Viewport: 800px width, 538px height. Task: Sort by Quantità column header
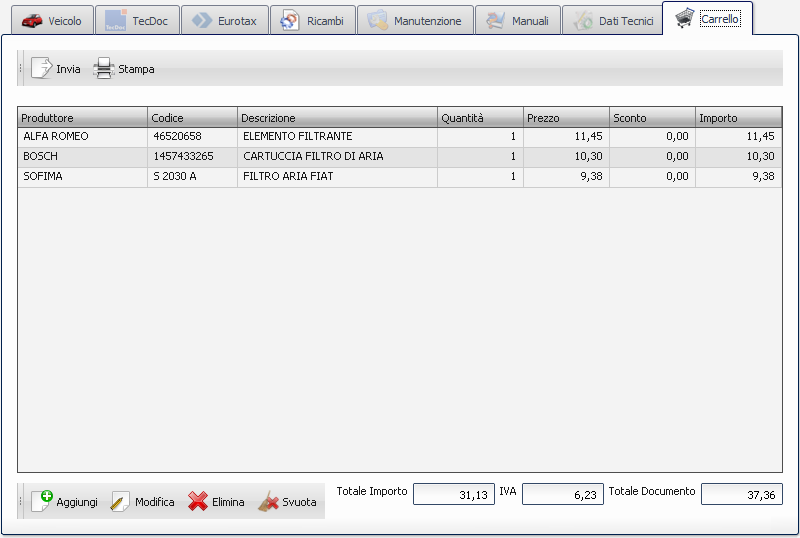pos(480,117)
